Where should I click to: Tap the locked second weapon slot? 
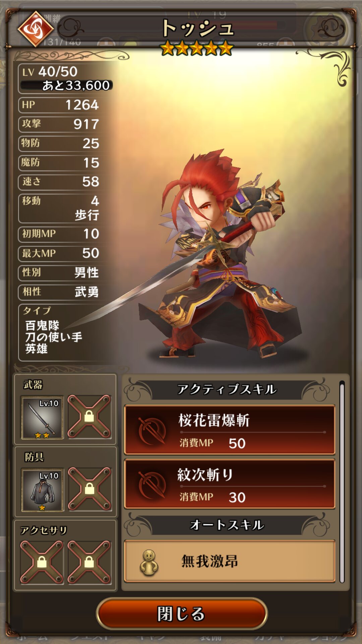89,417
